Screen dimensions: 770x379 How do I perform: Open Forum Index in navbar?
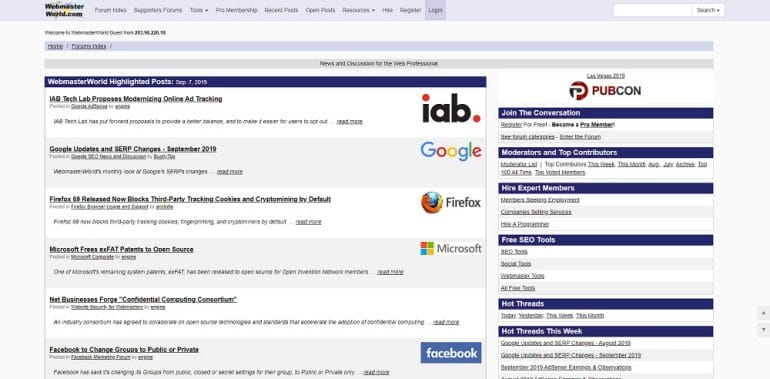pyautogui.click(x=110, y=10)
